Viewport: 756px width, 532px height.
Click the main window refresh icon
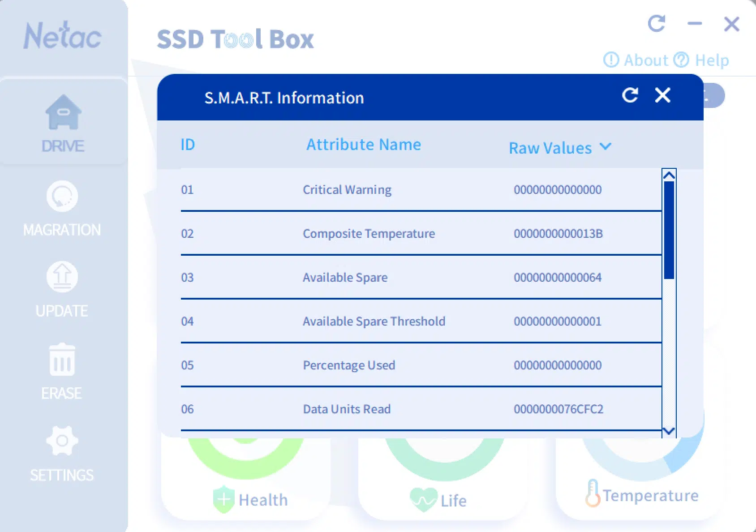(x=657, y=24)
